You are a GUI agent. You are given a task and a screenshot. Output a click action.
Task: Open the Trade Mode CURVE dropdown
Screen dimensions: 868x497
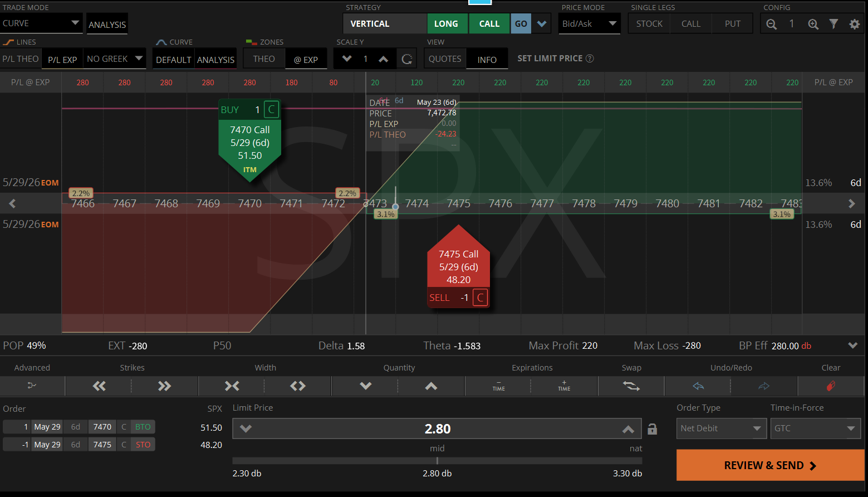point(42,23)
